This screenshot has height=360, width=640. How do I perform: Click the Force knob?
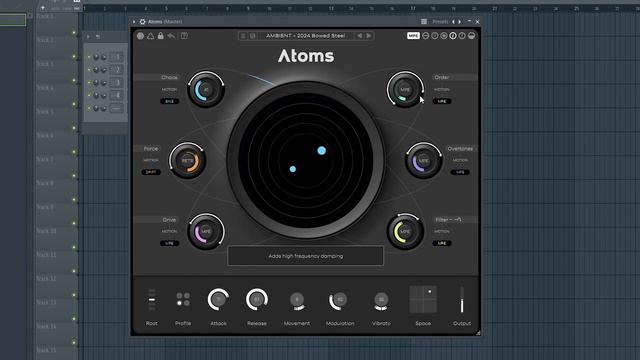(187, 160)
